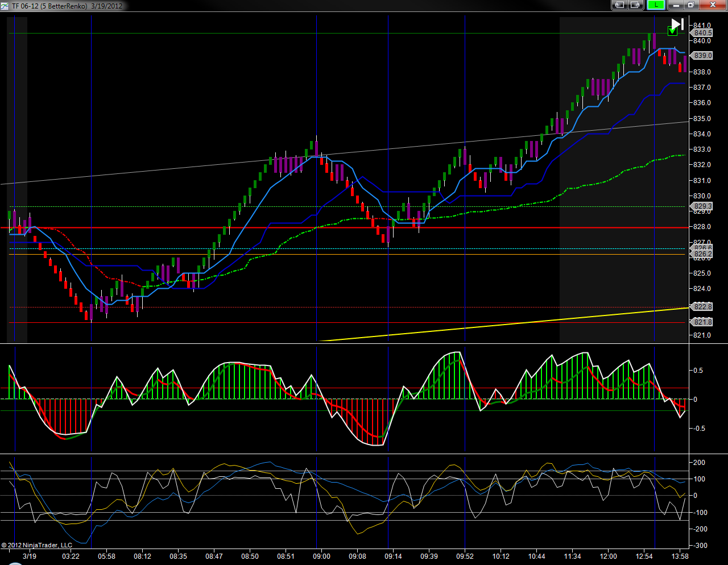Click the 836.0 price axis label
Viewport: 728px width, 565px height.
click(x=702, y=103)
